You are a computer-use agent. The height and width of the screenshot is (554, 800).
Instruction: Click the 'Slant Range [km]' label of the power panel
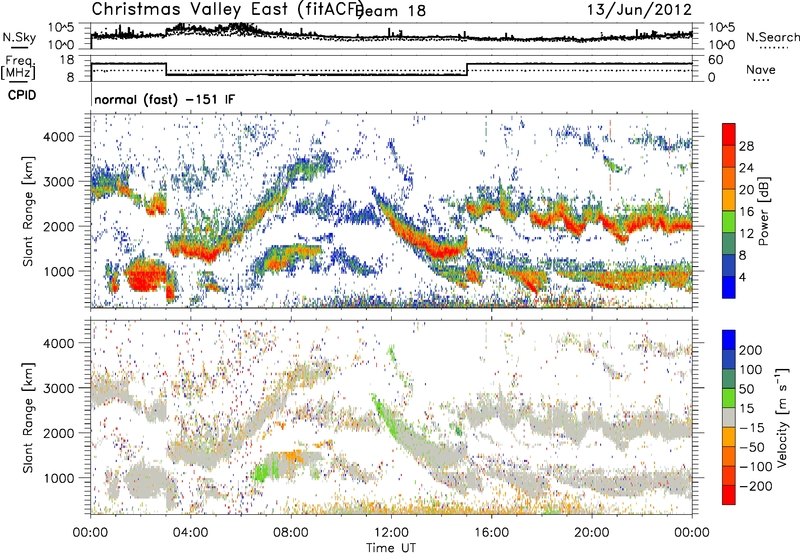click(x=28, y=211)
